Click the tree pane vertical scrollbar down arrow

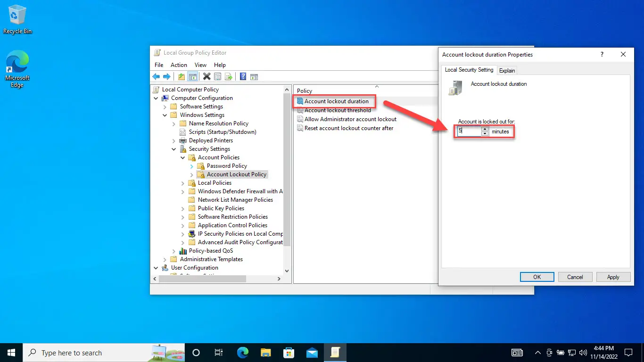287,271
